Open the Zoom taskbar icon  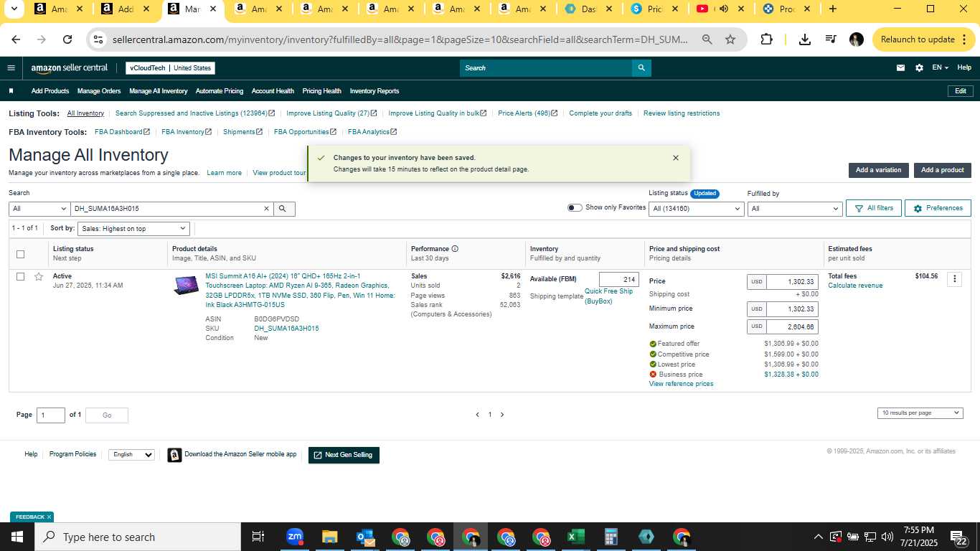[x=294, y=537]
